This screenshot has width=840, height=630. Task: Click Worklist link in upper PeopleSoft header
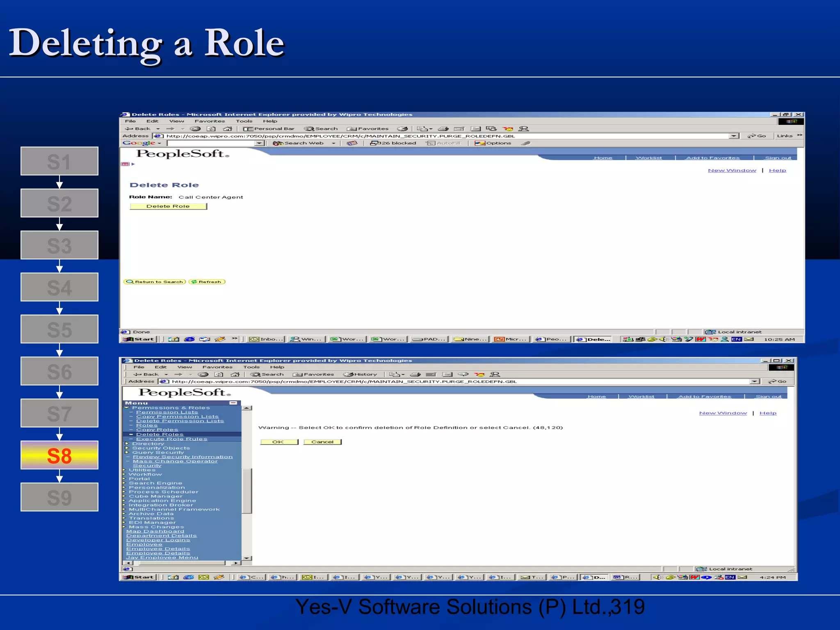click(x=649, y=158)
